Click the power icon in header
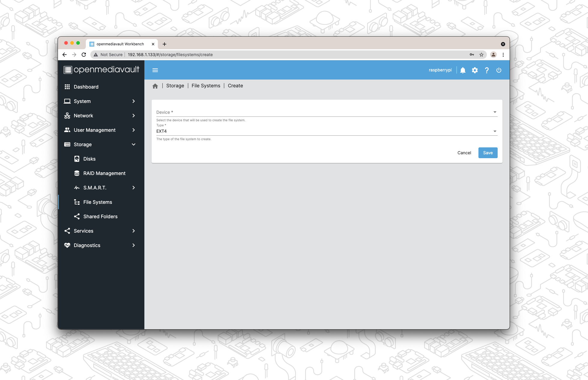 (x=499, y=70)
